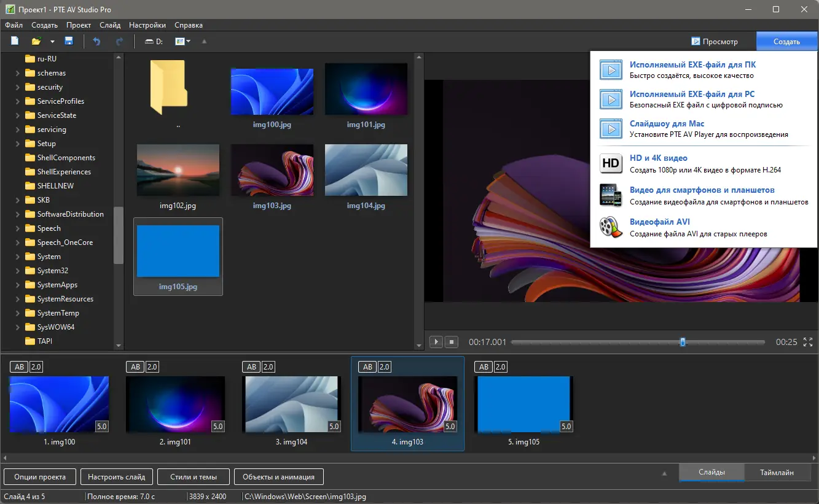Expand the System32 folder in the tree

(x=18, y=270)
